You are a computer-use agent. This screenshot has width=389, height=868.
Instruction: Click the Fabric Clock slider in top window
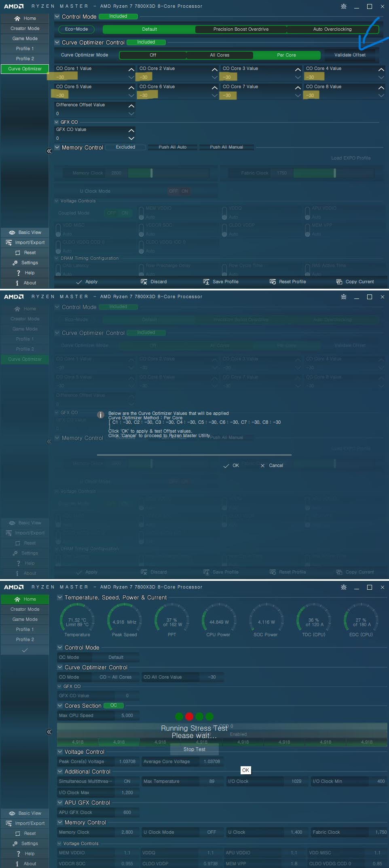click(x=334, y=173)
